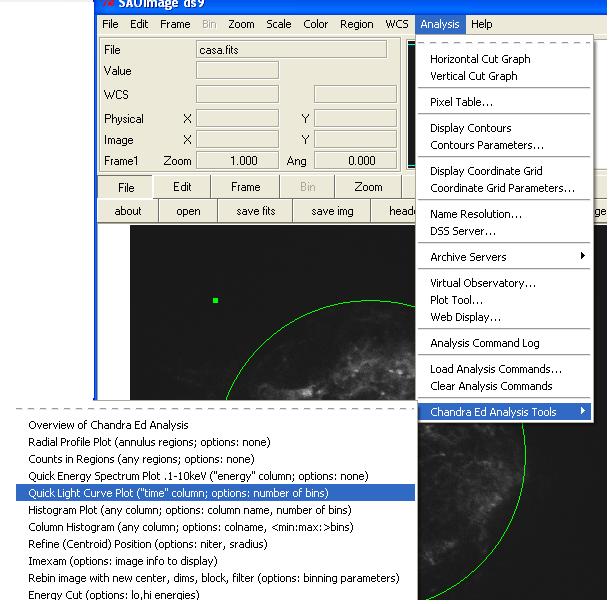This screenshot has height=604, width=609.
Task: Select Quick Light Curve Plot entry
Action: click(215, 493)
